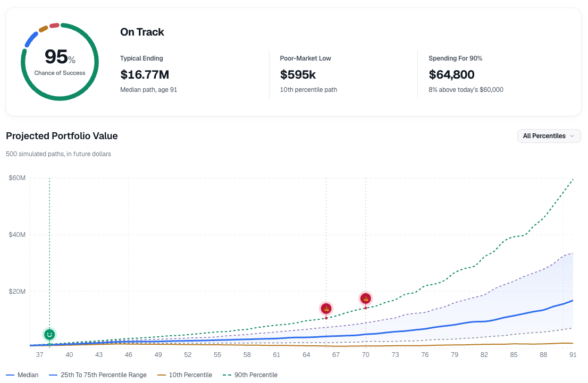Click the age 46 x-axis label
The height and width of the screenshot is (383, 588).
click(x=129, y=354)
